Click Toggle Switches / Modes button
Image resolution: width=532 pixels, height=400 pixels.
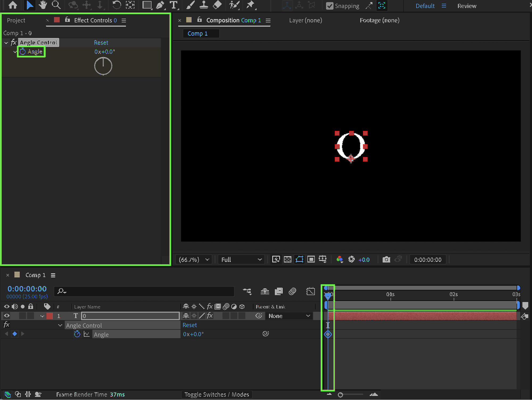point(217,394)
